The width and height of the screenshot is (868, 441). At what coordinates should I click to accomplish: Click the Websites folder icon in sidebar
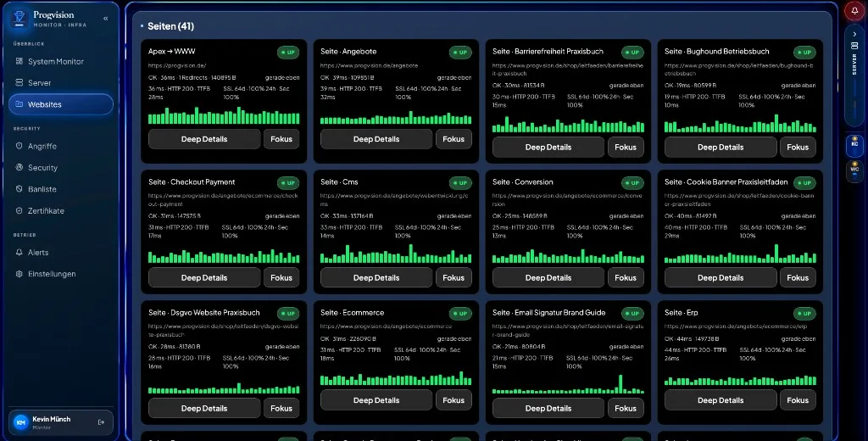(19, 104)
